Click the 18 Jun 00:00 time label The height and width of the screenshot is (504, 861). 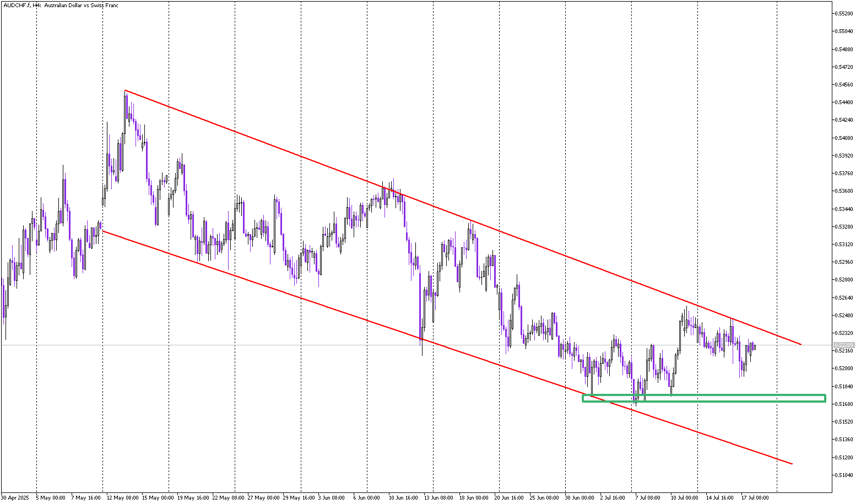(474, 498)
